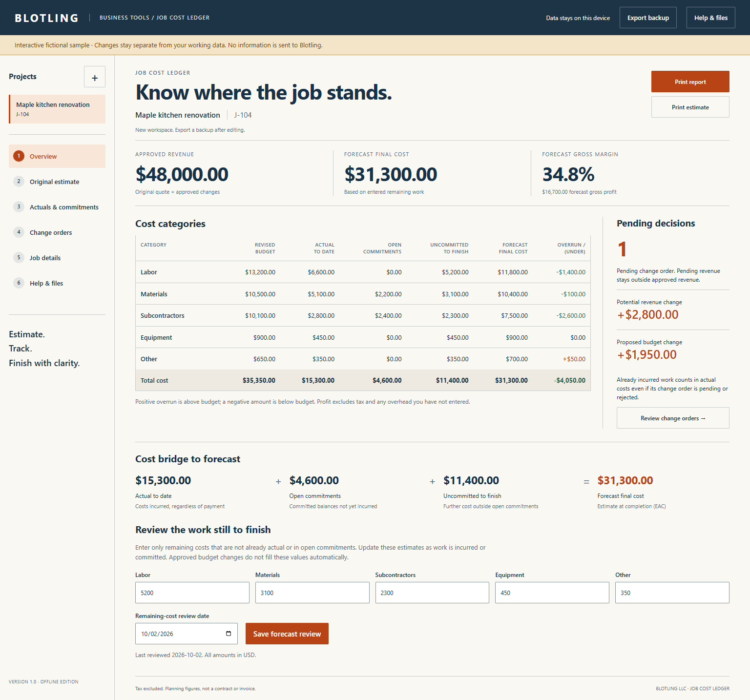
Task: Open Actuals & commitments section
Action: point(57,207)
